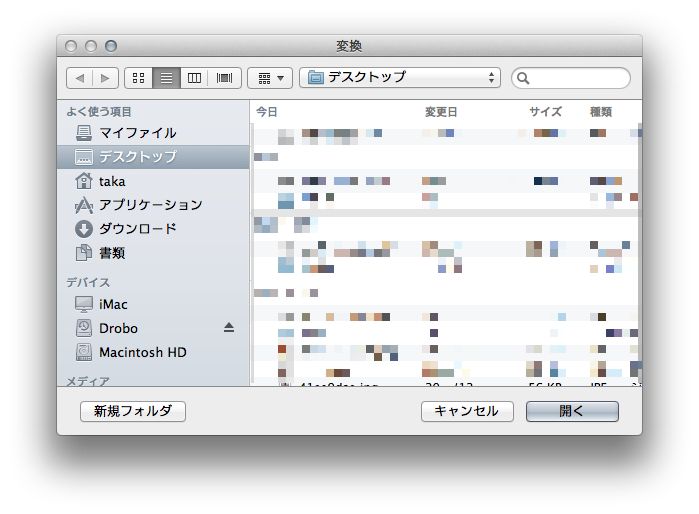
Task: Click the search field
Action: [571, 78]
